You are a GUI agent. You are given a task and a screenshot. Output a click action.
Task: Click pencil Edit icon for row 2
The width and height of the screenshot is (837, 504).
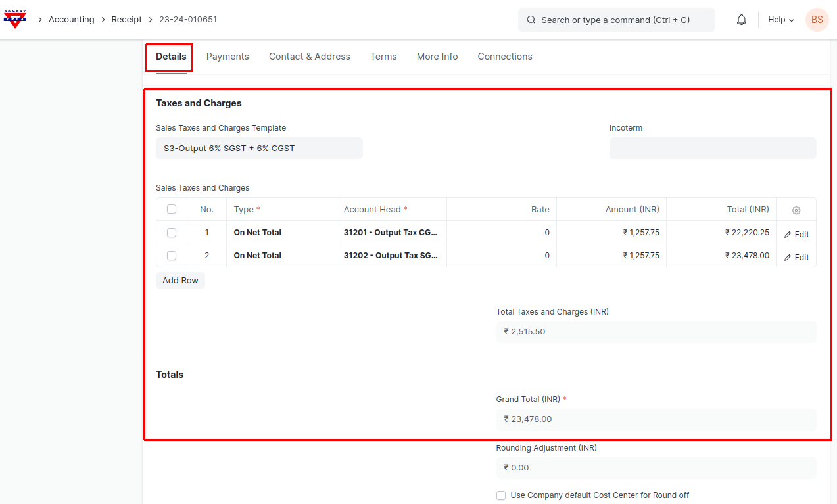point(788,258)
